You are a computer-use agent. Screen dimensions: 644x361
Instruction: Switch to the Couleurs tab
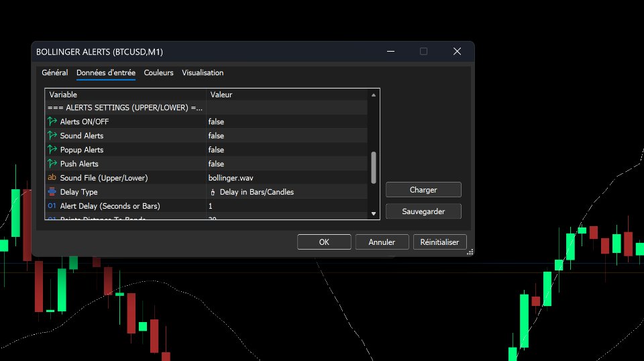pos(158,72)
